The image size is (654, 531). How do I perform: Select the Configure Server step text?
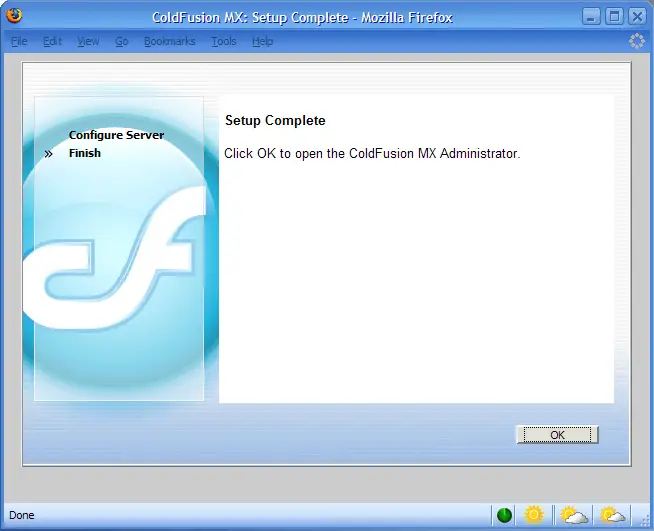point(116,135)
